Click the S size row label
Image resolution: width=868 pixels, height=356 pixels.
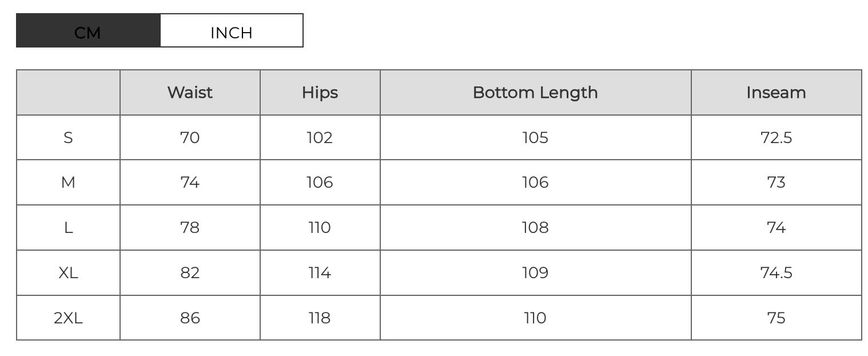click(68, 138)
